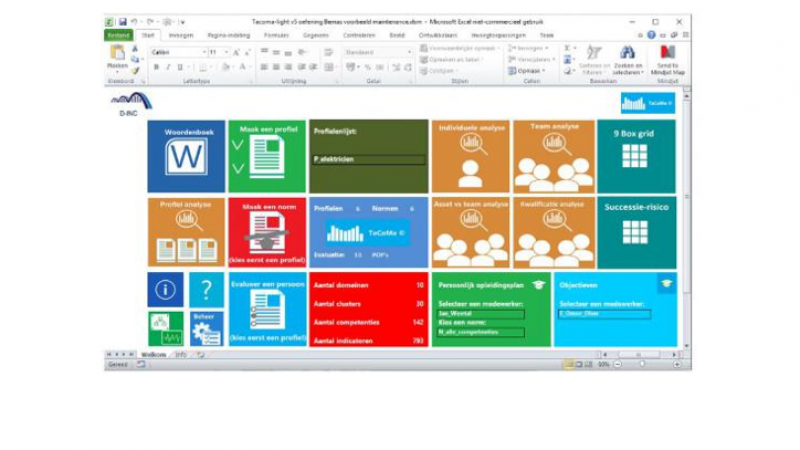This screenshot has width=800, height=450.
Task: Click the Maak een profiel tile
Action: tap(267, 156)
